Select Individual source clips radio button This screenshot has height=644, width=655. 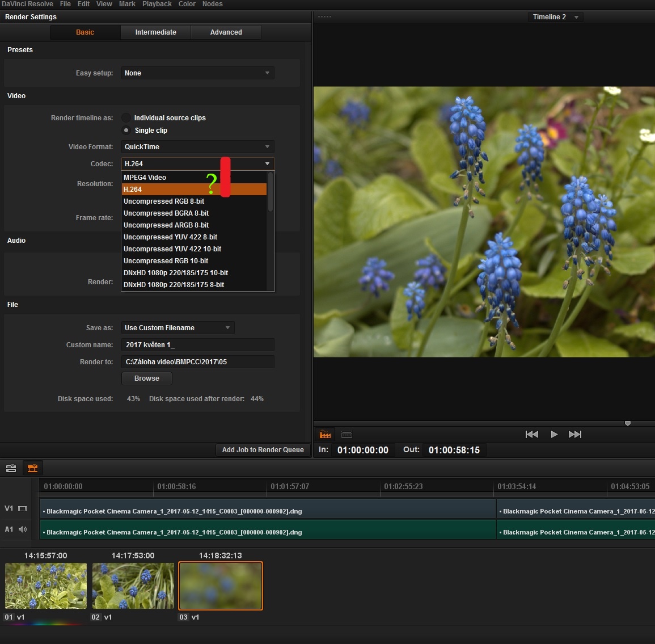[126, 118]
